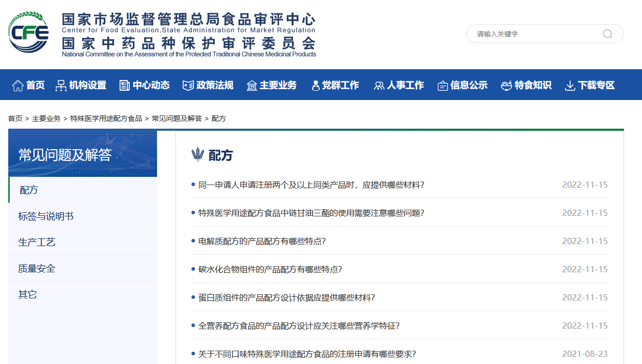Click the bowl icon beside 特食知识

[507, 86]
